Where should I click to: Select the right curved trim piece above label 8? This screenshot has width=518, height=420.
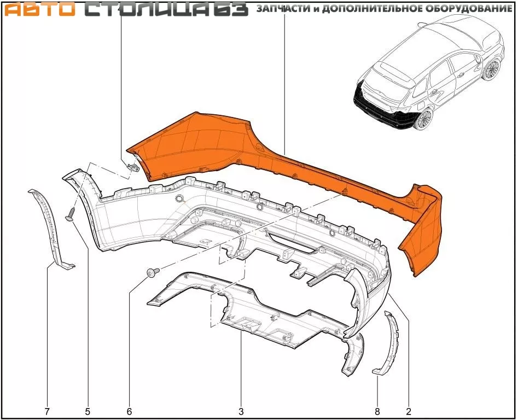(392, 342)
